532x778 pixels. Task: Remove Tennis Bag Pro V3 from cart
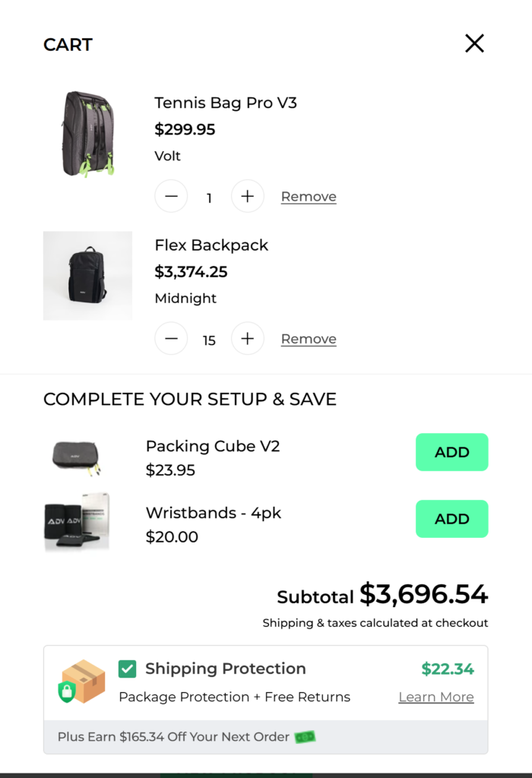pos(309,197)
